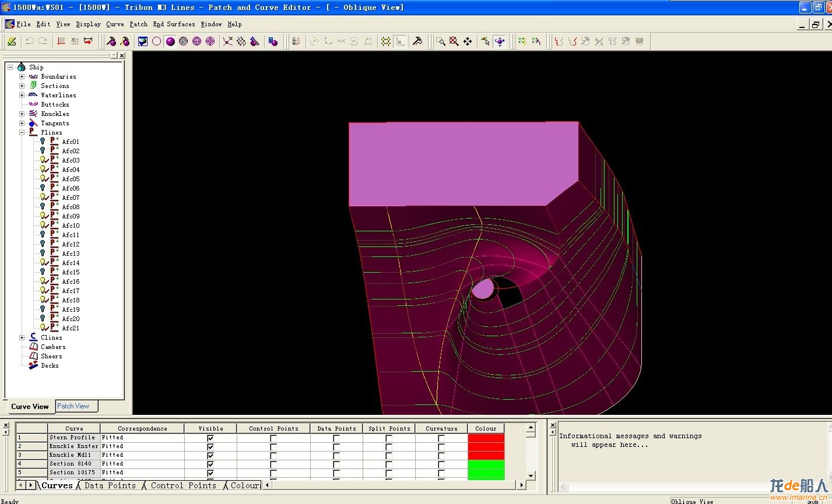The height and width of the screenshot is (504, 832).
Task: Select the arrow pointer pick tool
Action: (x=485, y=41)
